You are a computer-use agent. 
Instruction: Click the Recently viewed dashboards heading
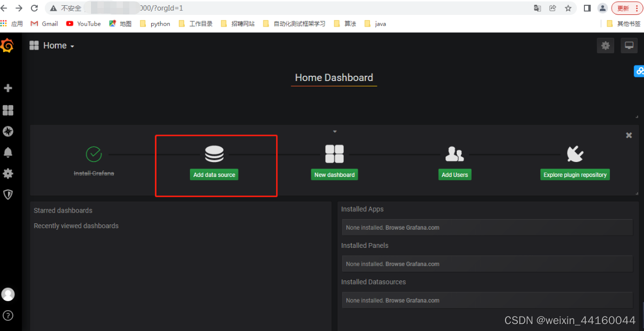pos(76,226)
